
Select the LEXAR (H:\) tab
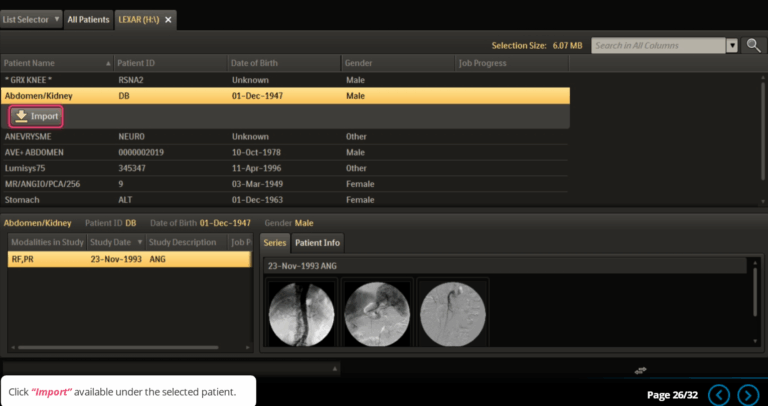139,20
